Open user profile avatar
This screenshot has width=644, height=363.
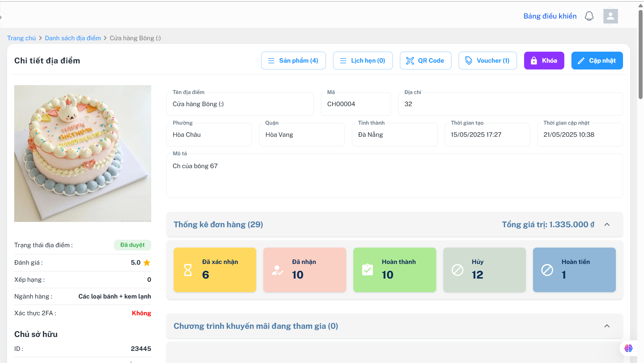tap(611, 16)
